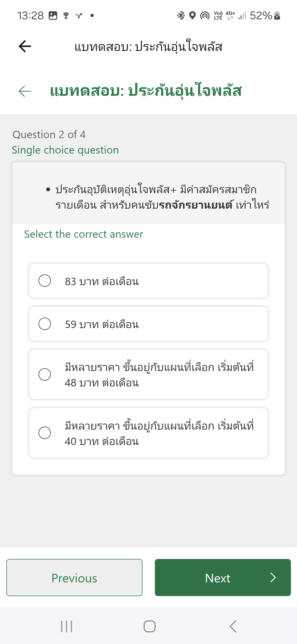Tap the green quiz title heading

[146, 91]
